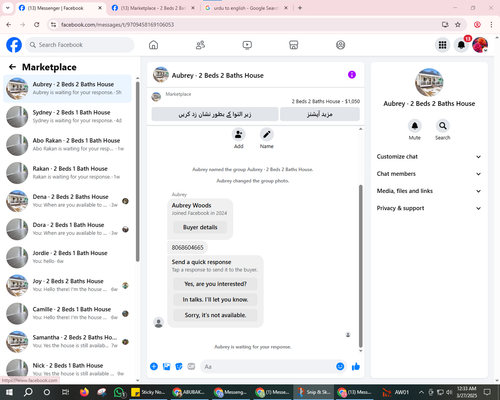Viewport: 500px width, 400px height.
Task: Choose a GIF in composer
Action: click(191, 367)
